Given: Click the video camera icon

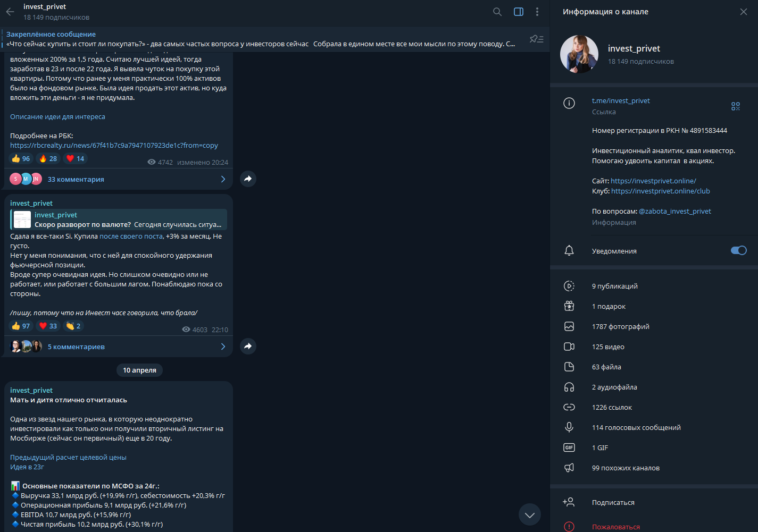Looking at the screenshot, I should (569, 347).
